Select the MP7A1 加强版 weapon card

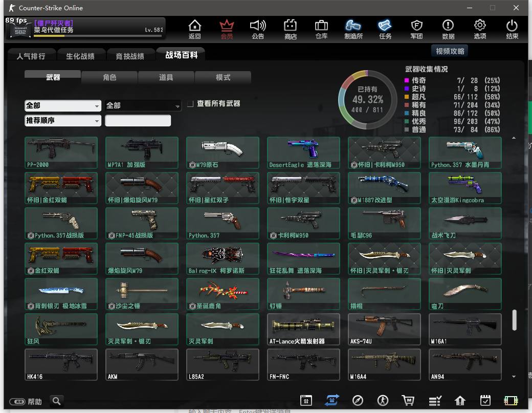142,153
